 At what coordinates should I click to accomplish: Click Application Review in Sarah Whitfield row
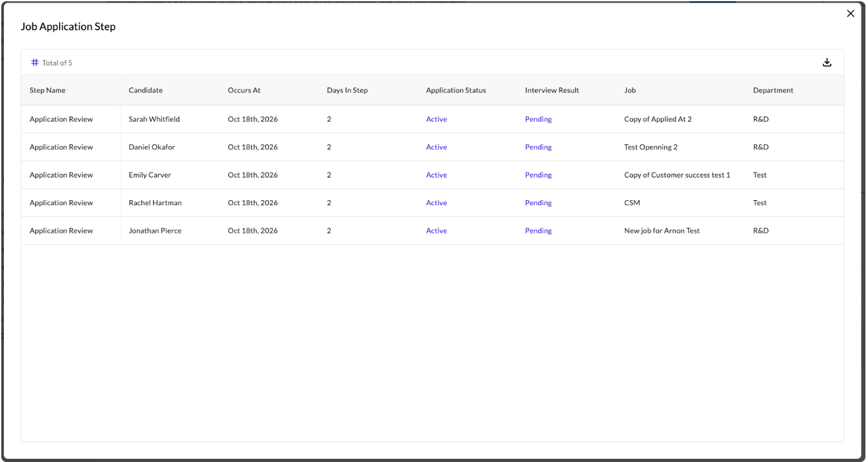(x=61, y=119)
